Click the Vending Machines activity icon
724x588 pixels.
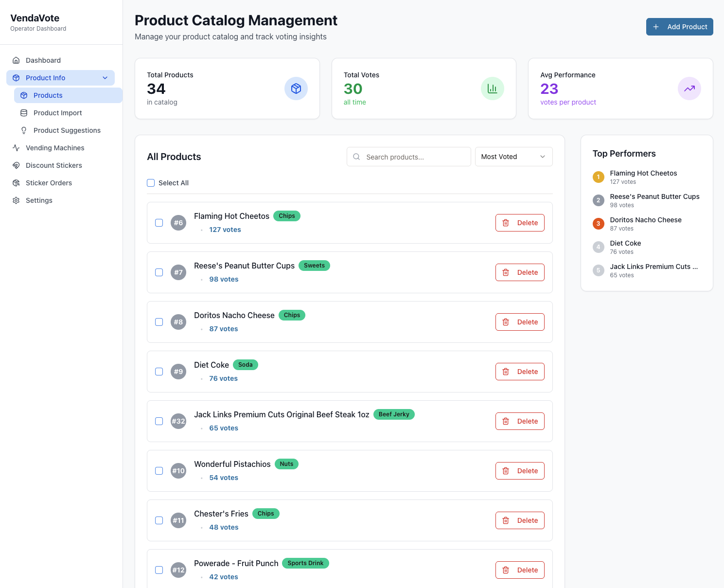(x=16, y=148)
